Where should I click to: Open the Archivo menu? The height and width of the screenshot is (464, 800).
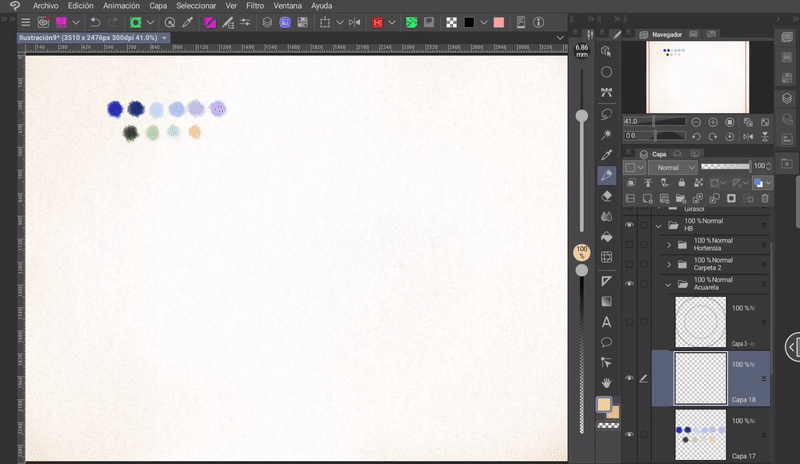(x=45, y=6)
